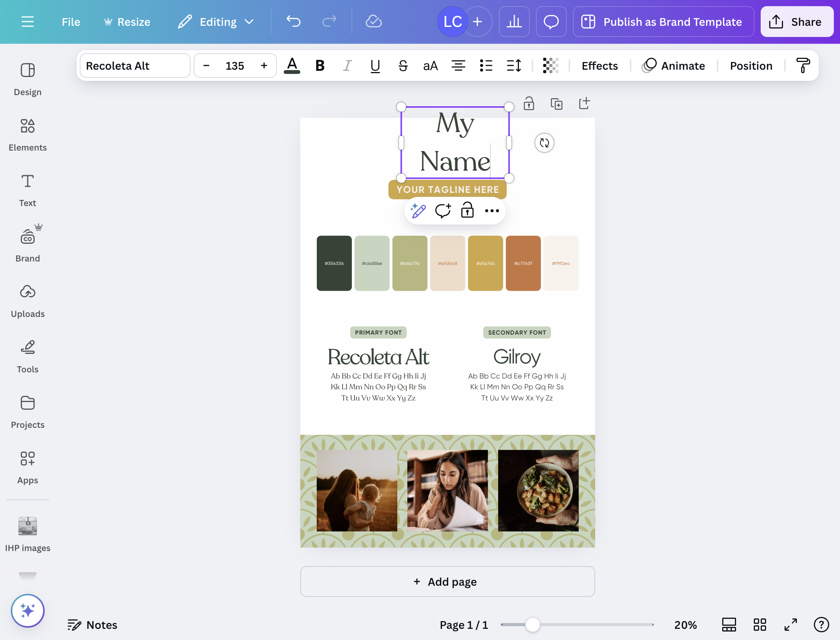This screenshot has height=640, width=840.
Task: Click the zoom slider handle
Action: coord(533,625)
